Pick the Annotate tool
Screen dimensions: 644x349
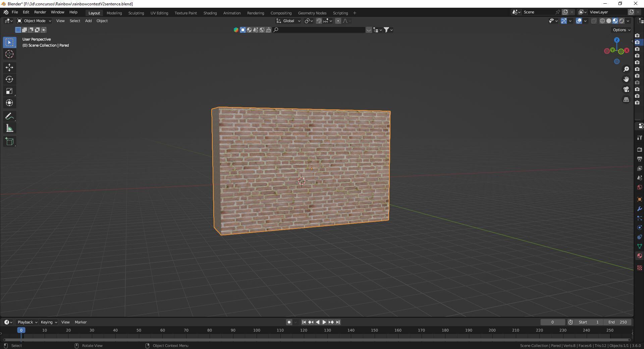click(x=9, y=116)
